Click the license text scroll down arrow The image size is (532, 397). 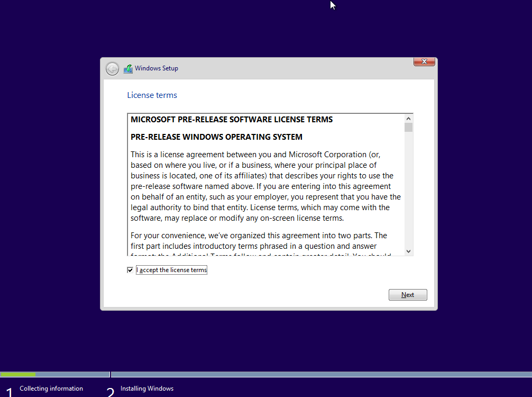click(x=408, y=251)
